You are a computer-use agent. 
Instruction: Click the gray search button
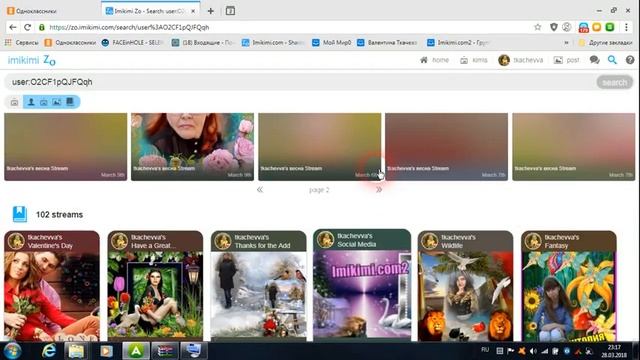point(614,82)
